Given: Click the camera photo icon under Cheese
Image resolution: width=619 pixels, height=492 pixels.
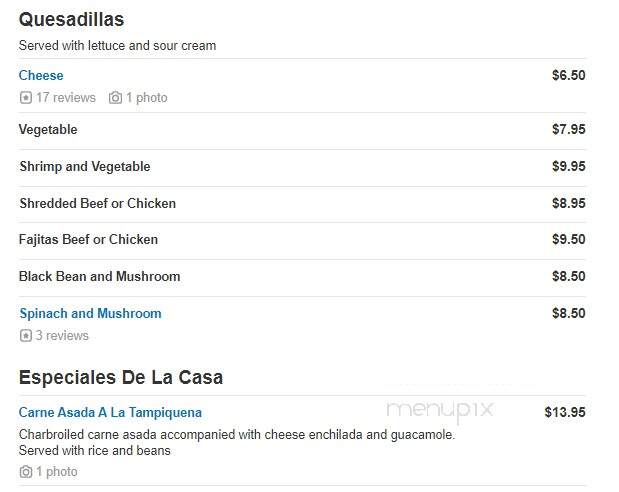Looking at the screenshot, I should (x=115, y=98).
